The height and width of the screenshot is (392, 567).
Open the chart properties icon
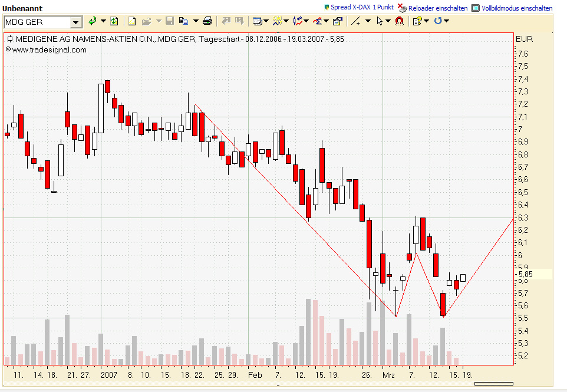[x=337, y=21]
